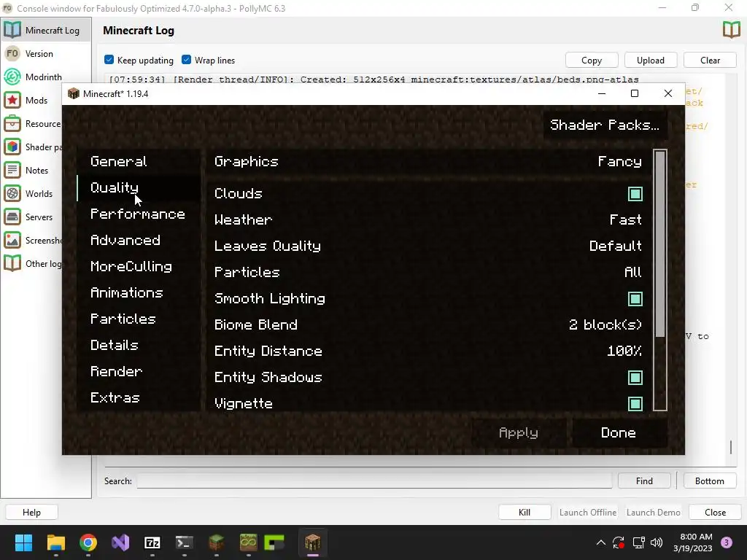Launch Chrome from taskbar

pyautogui.click(x=88, y=542)
